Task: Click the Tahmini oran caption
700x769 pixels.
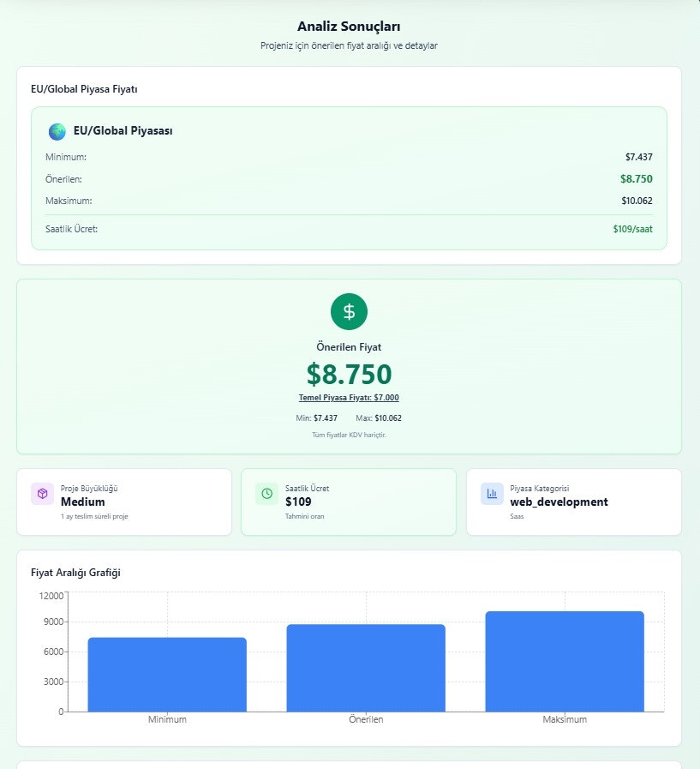Action: tap(304, 516)
